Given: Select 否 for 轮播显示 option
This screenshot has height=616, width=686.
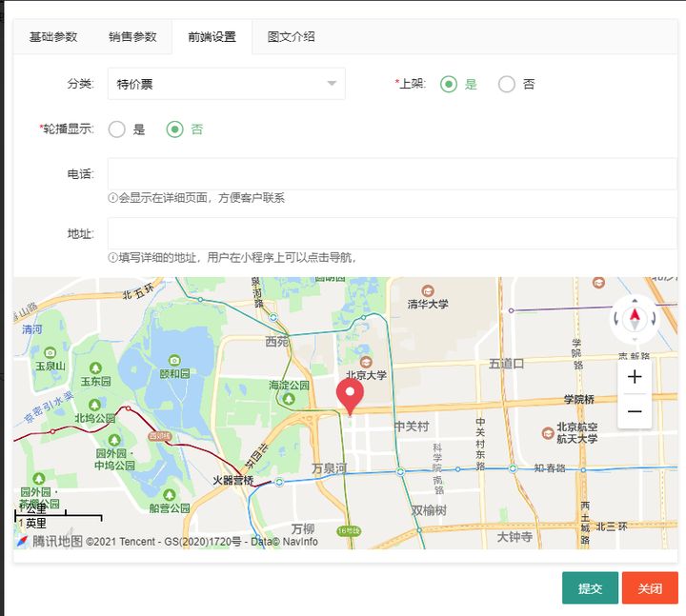Looking at the screenshot, I should 174,129.
